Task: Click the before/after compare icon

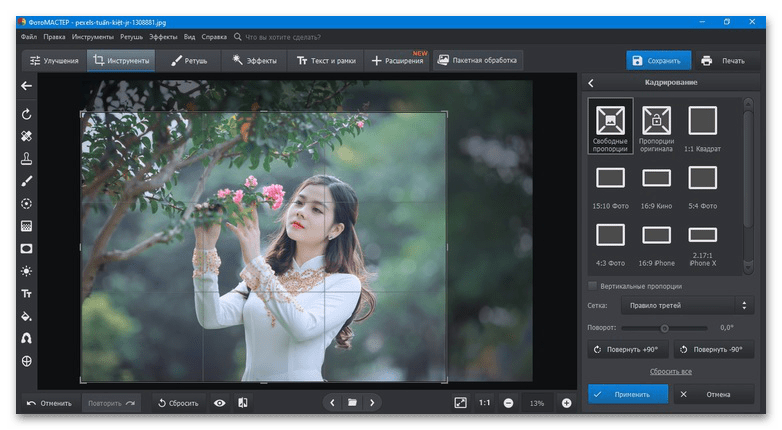Action: [x=243, y=403]
